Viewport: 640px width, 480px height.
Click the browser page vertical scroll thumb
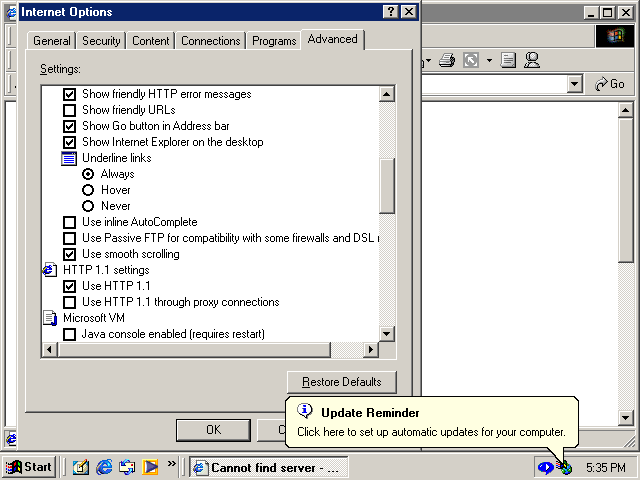tap(626, 190)
